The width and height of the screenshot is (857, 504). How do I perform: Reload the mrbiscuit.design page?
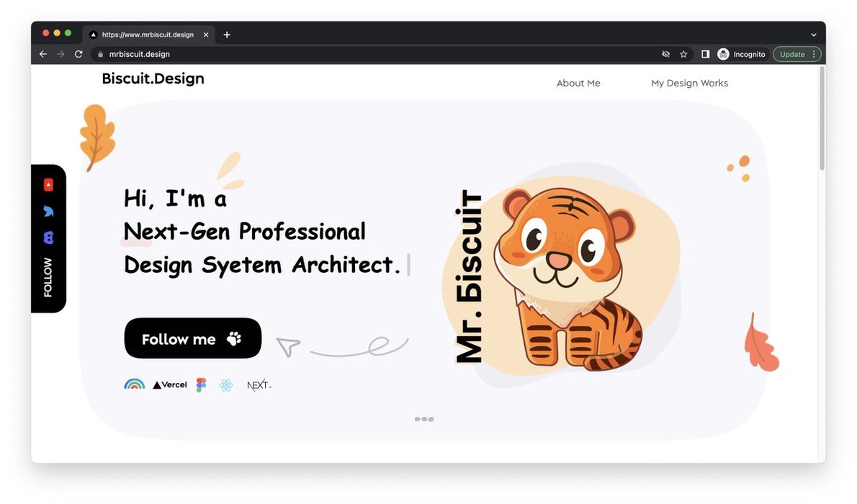(78, 54)
